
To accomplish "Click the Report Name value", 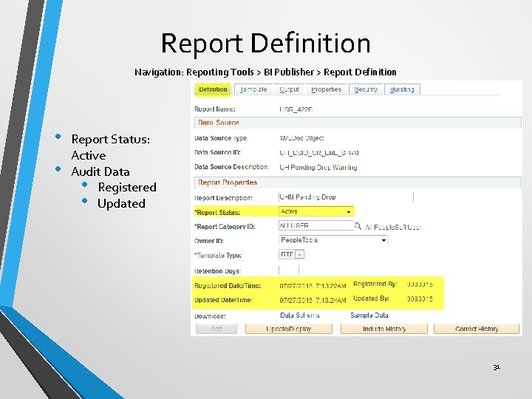I will click(296, 109).
